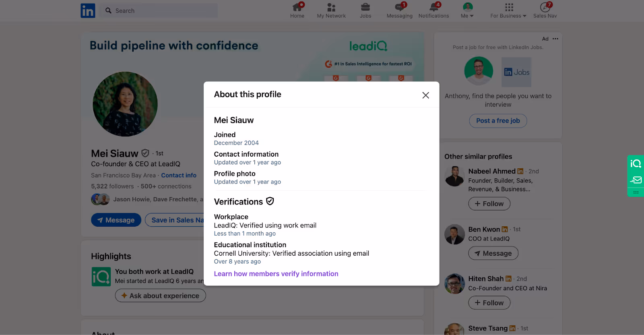
Task: Click LeadIQ extension email send icon
Action: (x=636, y=180)
